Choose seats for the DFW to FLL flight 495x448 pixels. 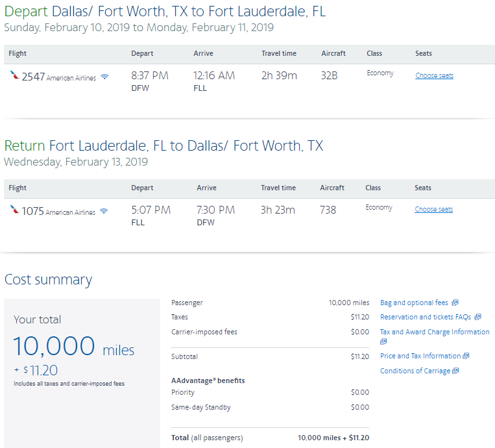click(x=434, y=75)
